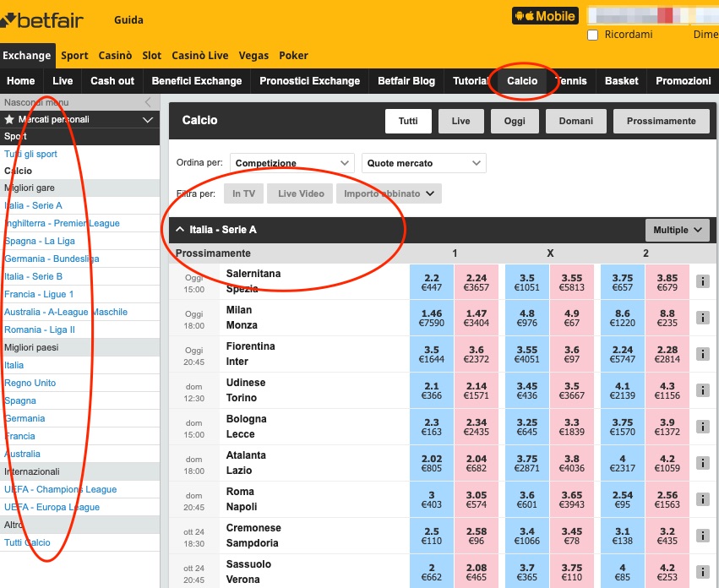
Task: Open the Competizione sort dropdown
Action: (292, 163)
